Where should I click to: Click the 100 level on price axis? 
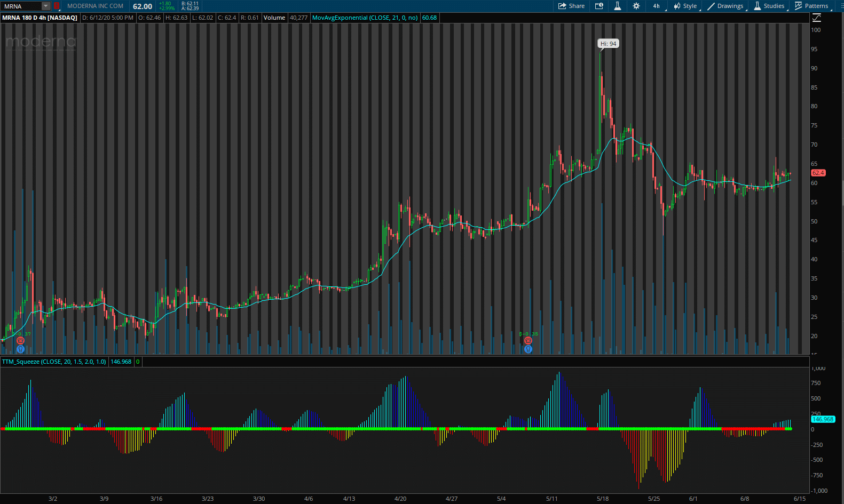pyautogui.click(x=816, y=30)
